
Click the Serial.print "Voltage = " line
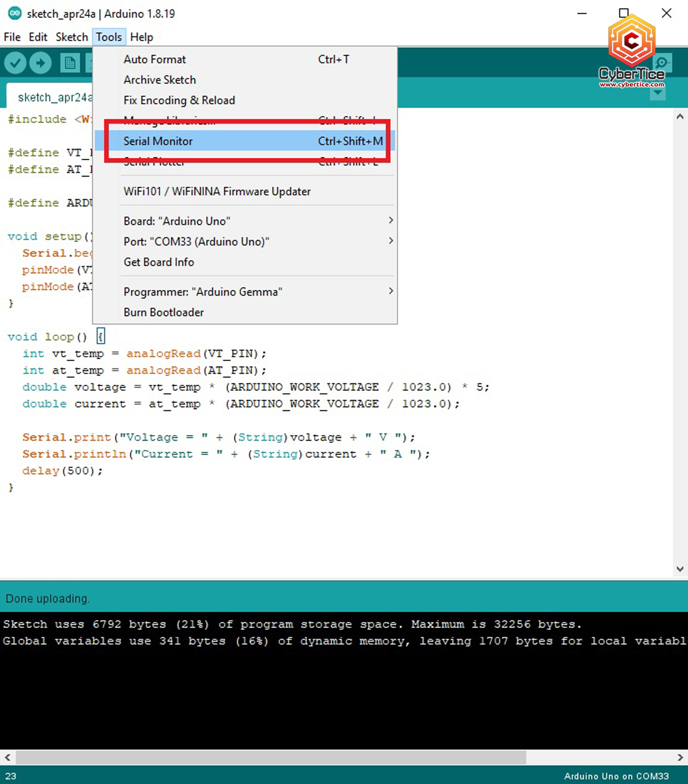tap(218, 437)
